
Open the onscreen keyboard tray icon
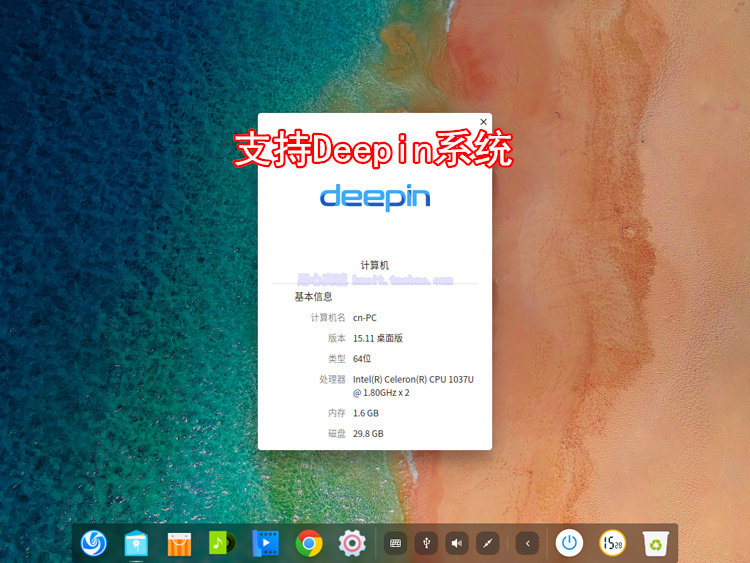click(x=395, y=543)
